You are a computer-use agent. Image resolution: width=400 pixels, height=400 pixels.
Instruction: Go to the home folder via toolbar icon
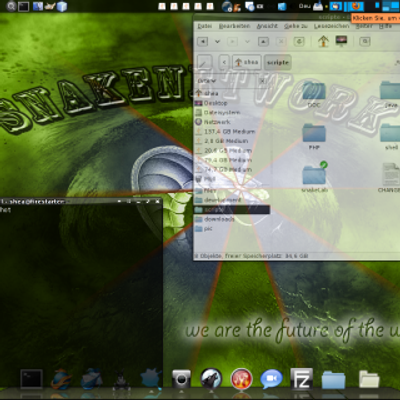pyautogui.click(x=323, y=41)
